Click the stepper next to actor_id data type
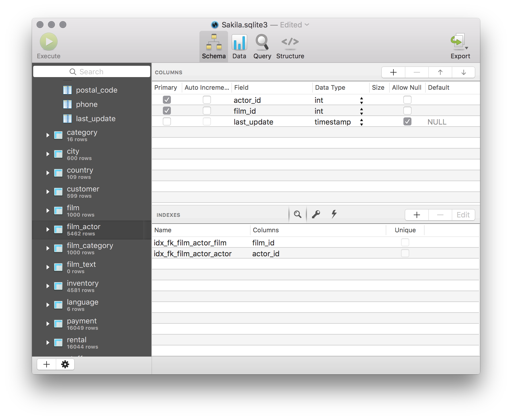512x420 pixels. click(x=361, y=100)
